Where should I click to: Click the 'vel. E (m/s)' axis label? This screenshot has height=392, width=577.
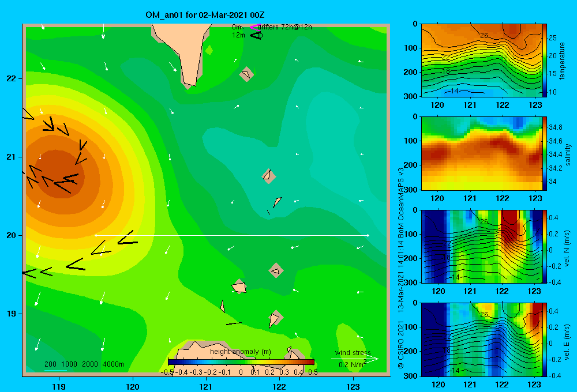pyautogui.click(x=567, y=341)
